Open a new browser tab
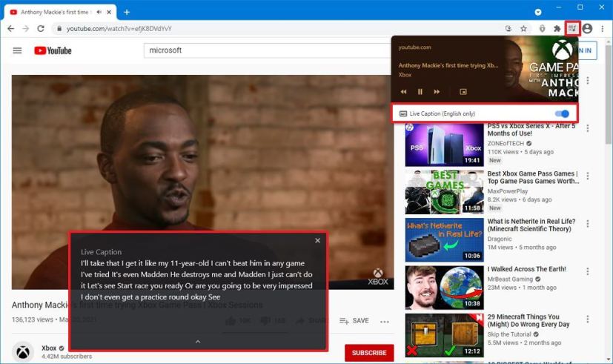This screenshot has width=613, height=364. pos(127,12)
